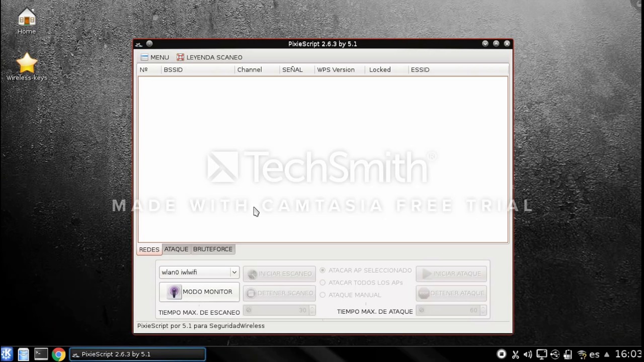Minimize the PixieScript window
The height and width of the screenshot is (362, 644).
pyautogui.click(x=485, y=44)
